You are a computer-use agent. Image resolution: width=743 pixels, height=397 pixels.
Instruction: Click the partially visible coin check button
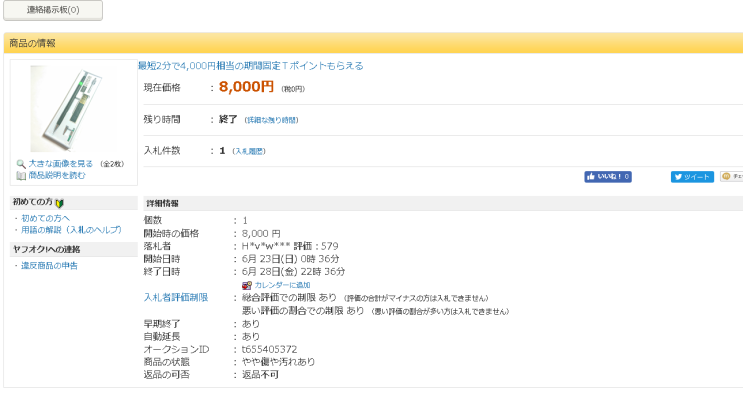(x=732, y=177)
